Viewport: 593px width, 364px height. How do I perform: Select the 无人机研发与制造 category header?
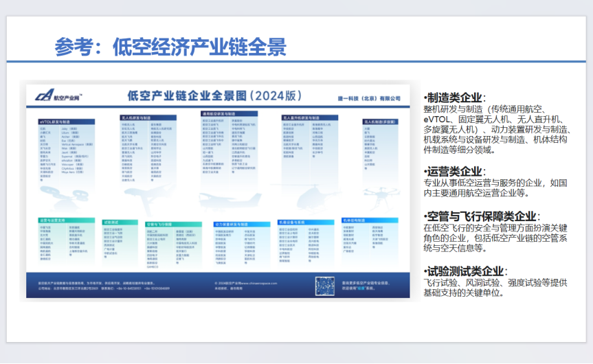click(136, 117)
